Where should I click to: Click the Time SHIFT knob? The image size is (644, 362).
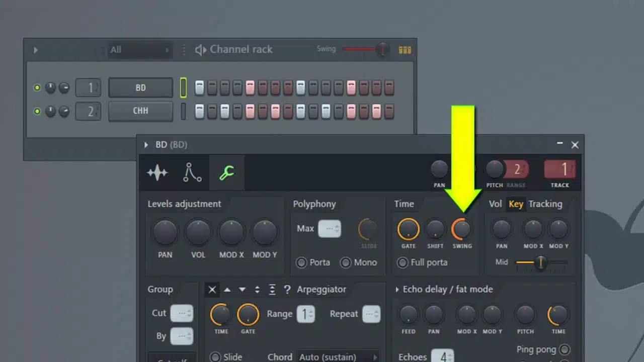(435, 229)
